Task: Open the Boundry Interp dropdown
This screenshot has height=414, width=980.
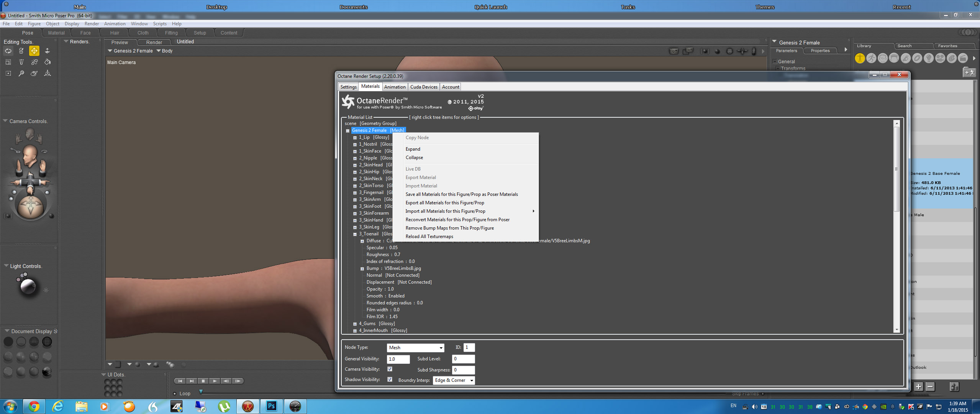Action: [x=454, y=380]
